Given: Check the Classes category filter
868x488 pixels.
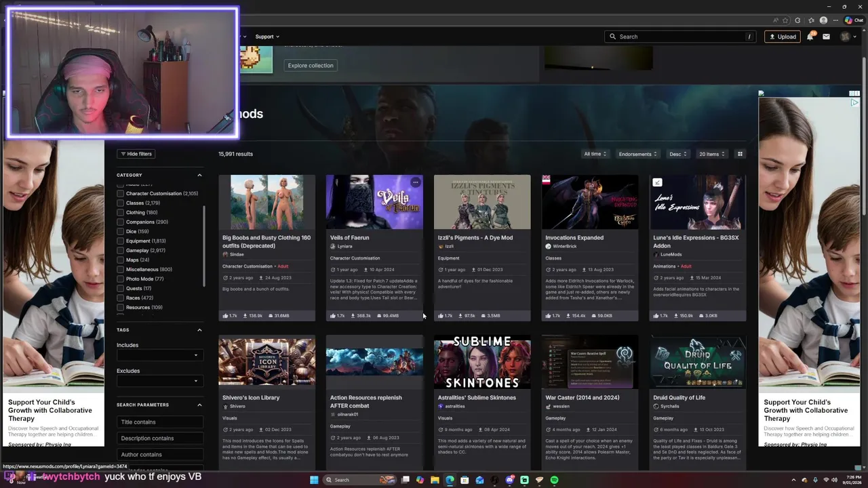Looking at the screenshot, I should 120,203.
